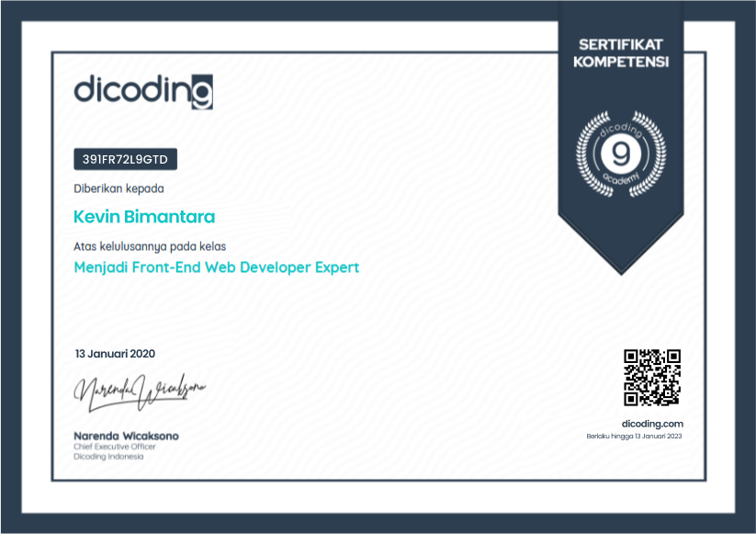
Task: Click the issue date 13 Januari 2020
Action: pyautogui.click(x=115, y=354)
